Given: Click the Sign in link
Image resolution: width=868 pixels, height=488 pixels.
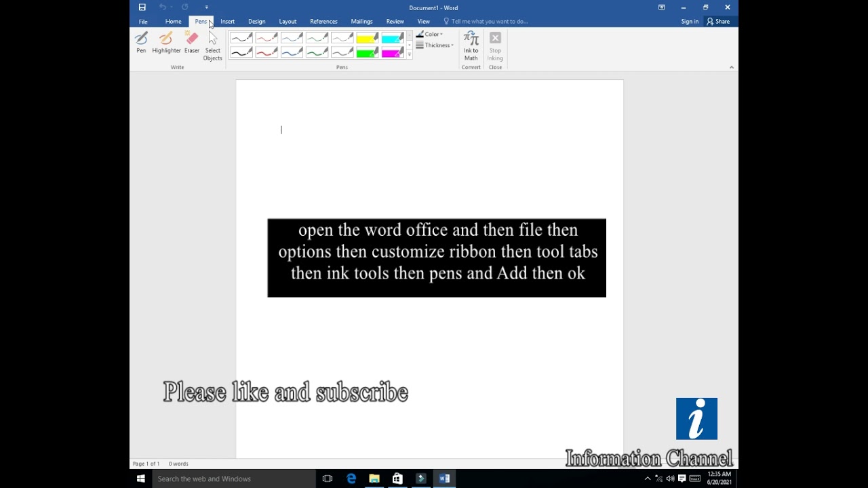Looking at the screenshot, I should click(x=690, y=22).
